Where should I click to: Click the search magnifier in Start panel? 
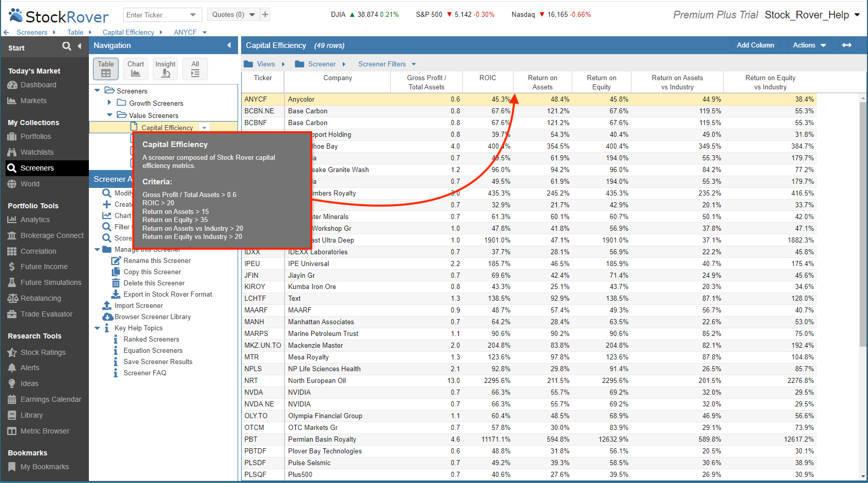pyautogui.click(x=66, y=46)
